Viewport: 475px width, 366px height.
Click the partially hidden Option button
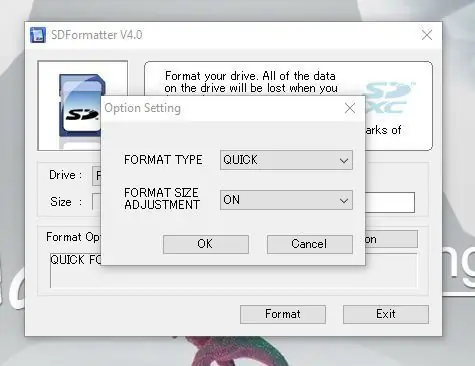point(391,239)
